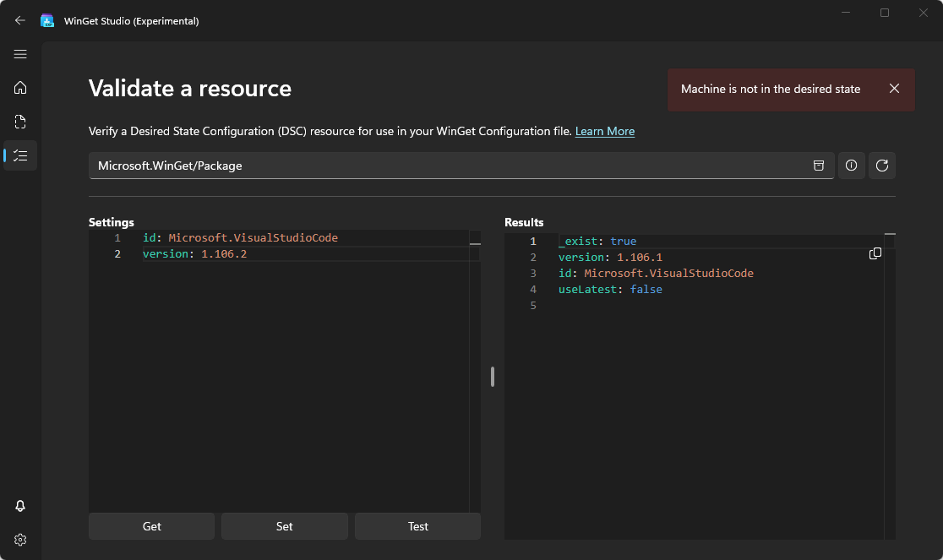Expand the hamburger navigation menu

20,54
